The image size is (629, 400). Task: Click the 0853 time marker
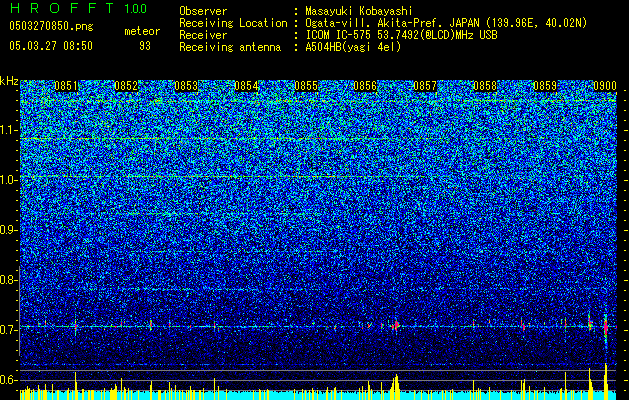click(186, 86)
